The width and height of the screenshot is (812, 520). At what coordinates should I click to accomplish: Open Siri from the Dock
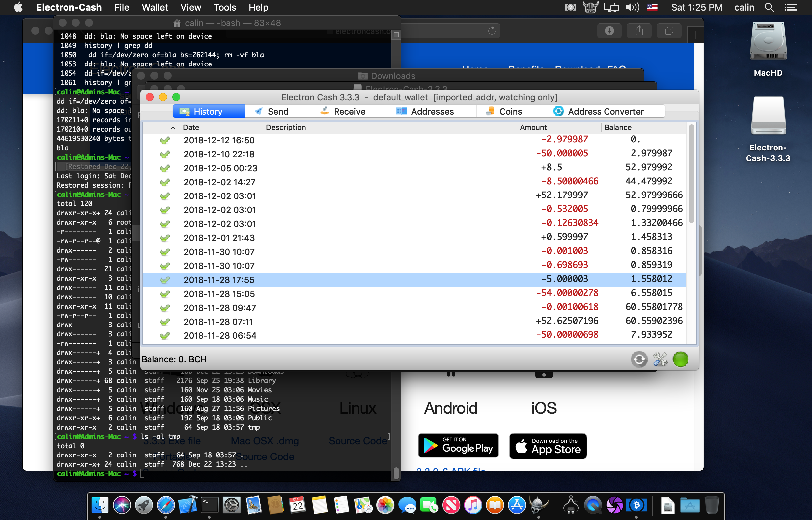tap(122, 505)
